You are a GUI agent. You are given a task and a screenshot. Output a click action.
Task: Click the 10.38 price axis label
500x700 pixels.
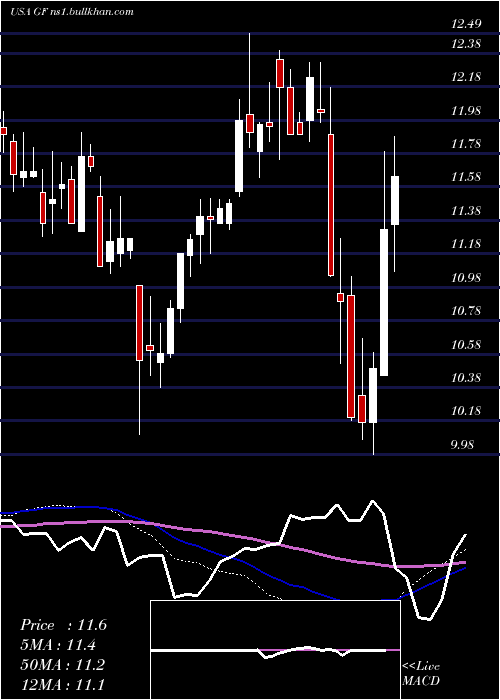(x=466, y=378)
